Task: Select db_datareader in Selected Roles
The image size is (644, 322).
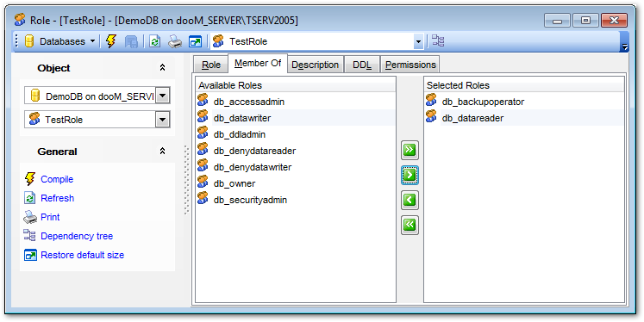Action: point(472,118)
